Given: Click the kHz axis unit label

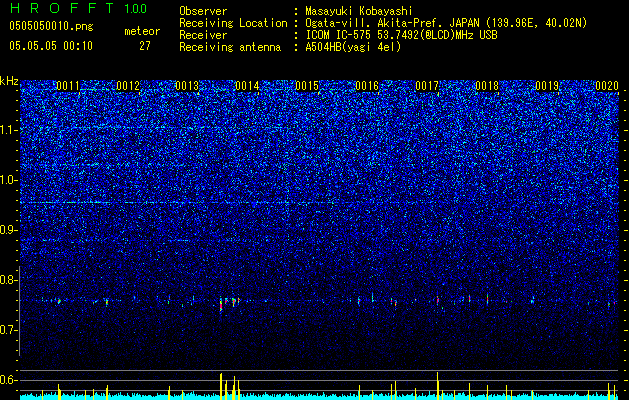Looking at the screenshot, I should pos(9,81).
